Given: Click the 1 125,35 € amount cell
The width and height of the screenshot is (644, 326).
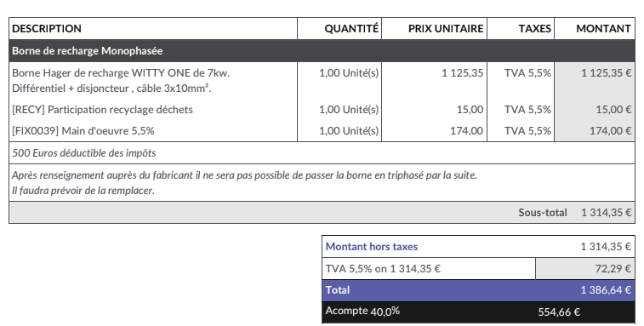Looking at the screenshot, I should click(x=595, y=81).
